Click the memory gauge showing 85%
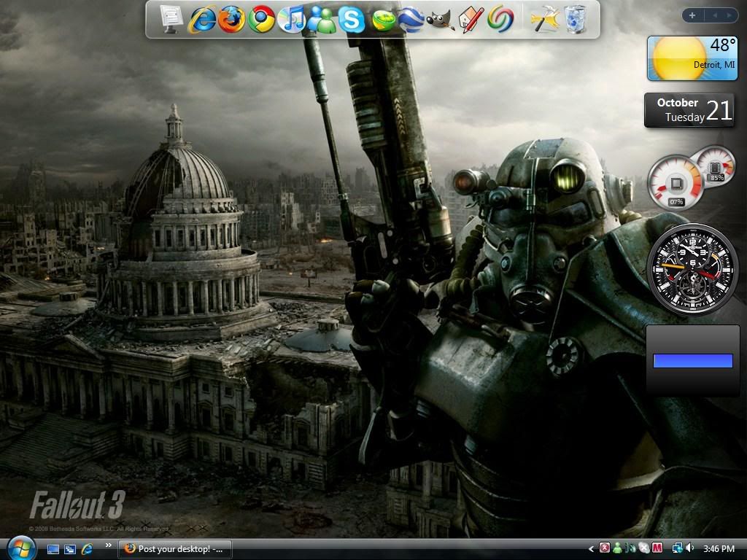This screenshot has width=747, height=560. [x=715, y=168]
